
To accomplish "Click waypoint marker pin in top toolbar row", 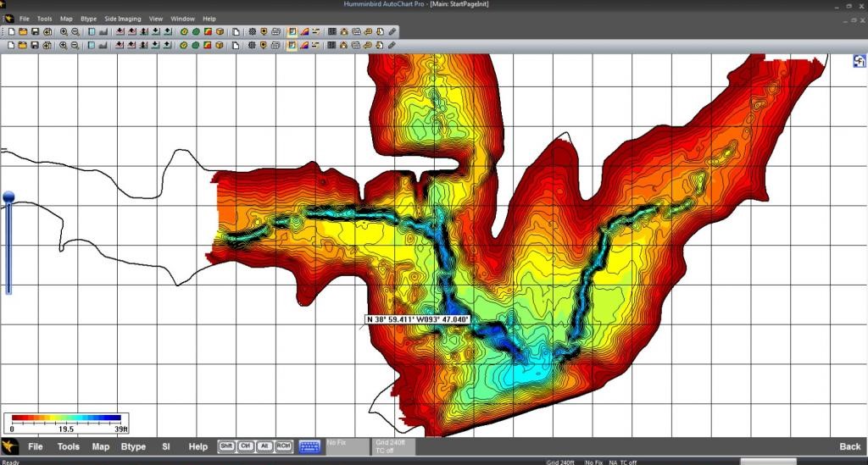I will [x=264, y=31].
